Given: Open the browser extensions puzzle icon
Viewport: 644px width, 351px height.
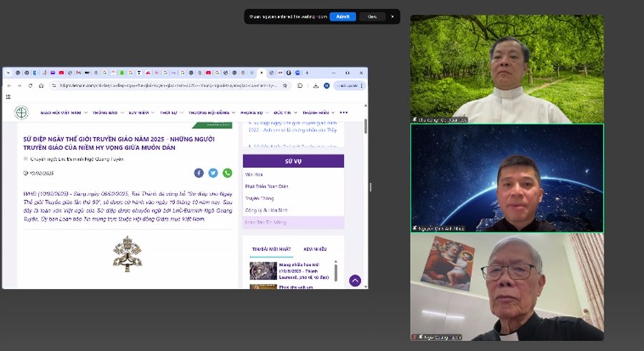Looking at the screenshot, I should tap(299, 86).
